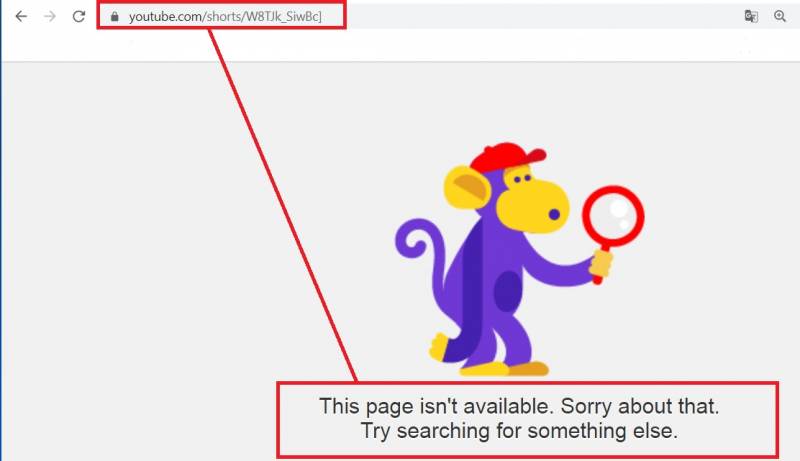Open the translate page icon
The height and width of the screenshot is (461, 800).
tap(751, 16)
